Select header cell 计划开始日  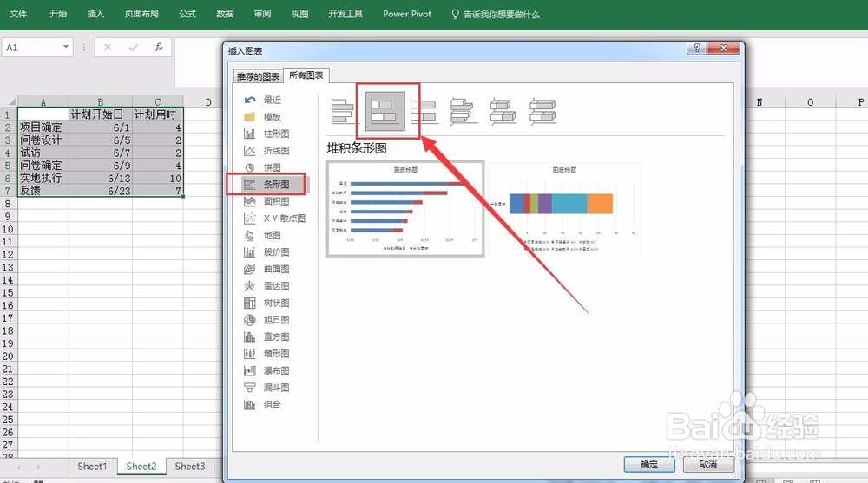[100, 114]
